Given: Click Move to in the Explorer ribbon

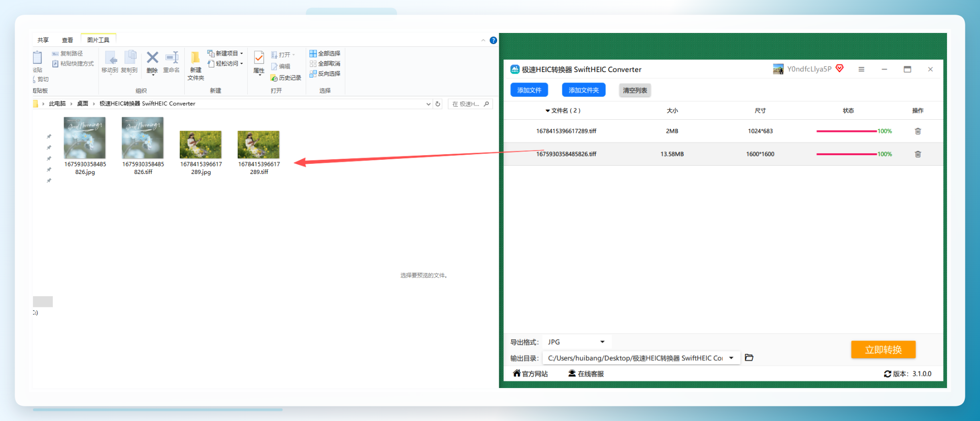Looking at the screenshot, I should pos(110,62).
